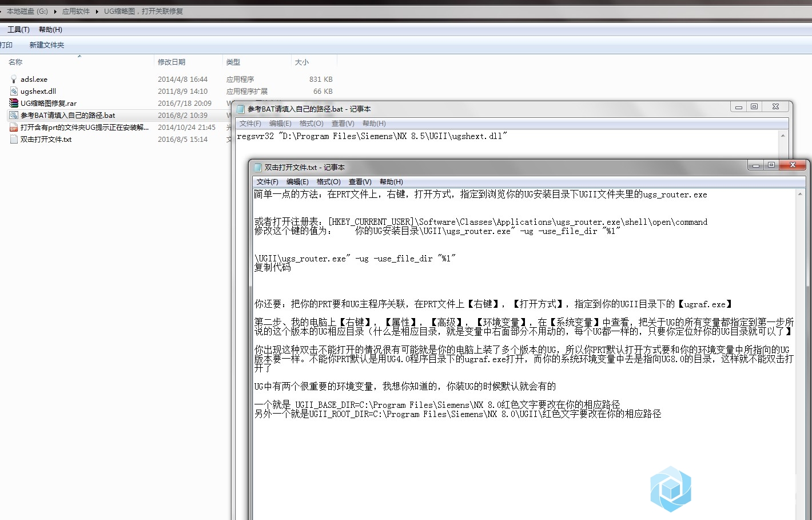Screen dimensions: 812x520
Task: Click the 2014/10/24 21:45 date cell
Action: [x=186, y=128]
